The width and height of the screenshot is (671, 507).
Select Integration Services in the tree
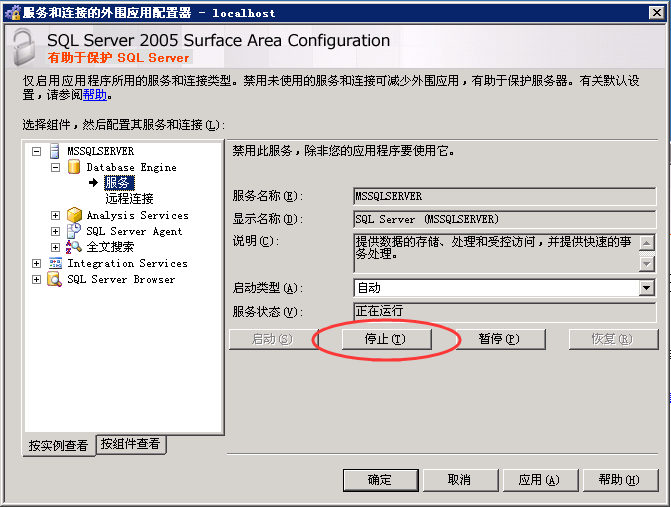[x=128, y=263]
